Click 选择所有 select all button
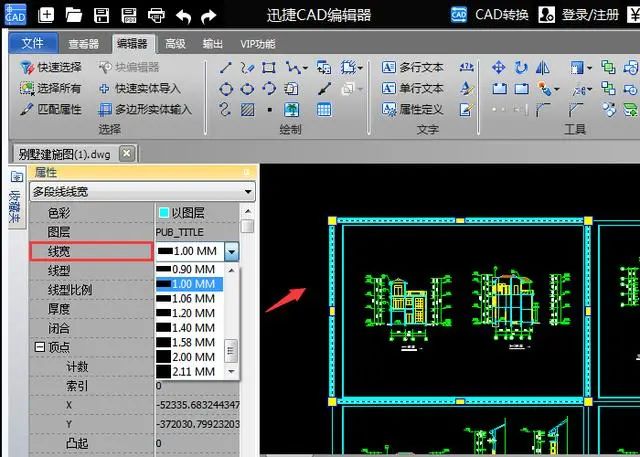 [51, 88]
